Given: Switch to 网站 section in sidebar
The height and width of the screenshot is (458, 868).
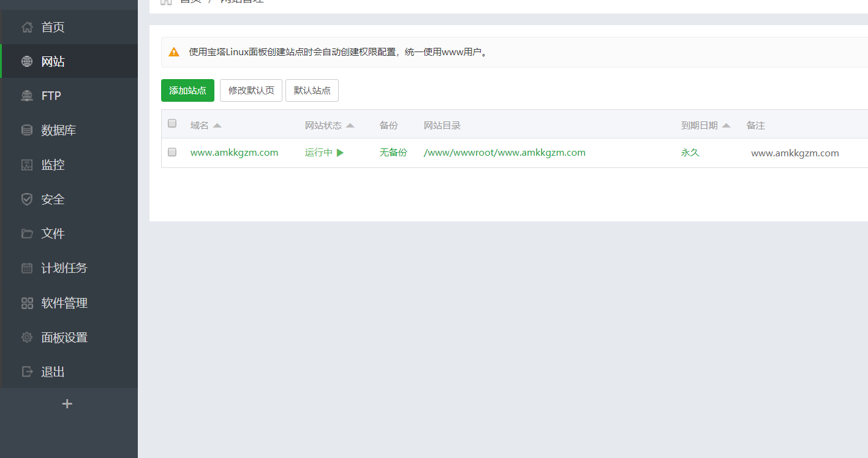Looking at the screenshot, I should point(52,61).
